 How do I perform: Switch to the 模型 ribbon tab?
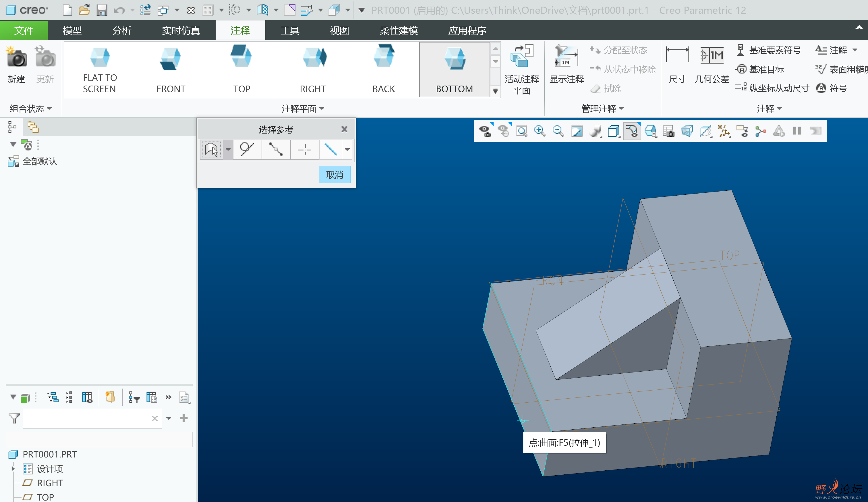click(72, 30)
